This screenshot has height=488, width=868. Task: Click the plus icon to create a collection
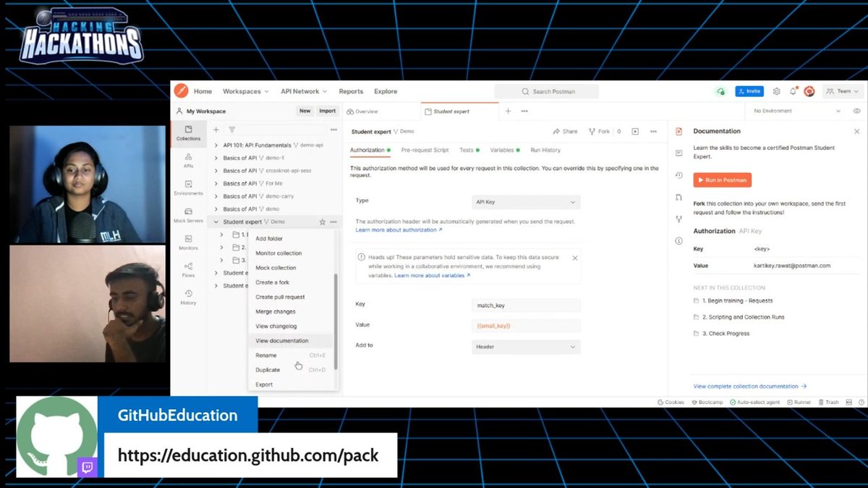[x=216, y=130]
